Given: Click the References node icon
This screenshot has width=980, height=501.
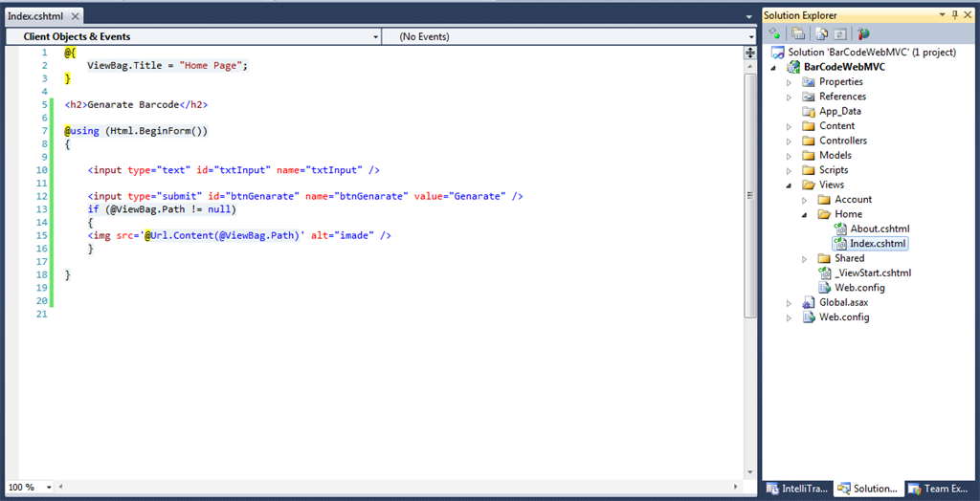Looking at the screenshot, I should tap(809, 97).
